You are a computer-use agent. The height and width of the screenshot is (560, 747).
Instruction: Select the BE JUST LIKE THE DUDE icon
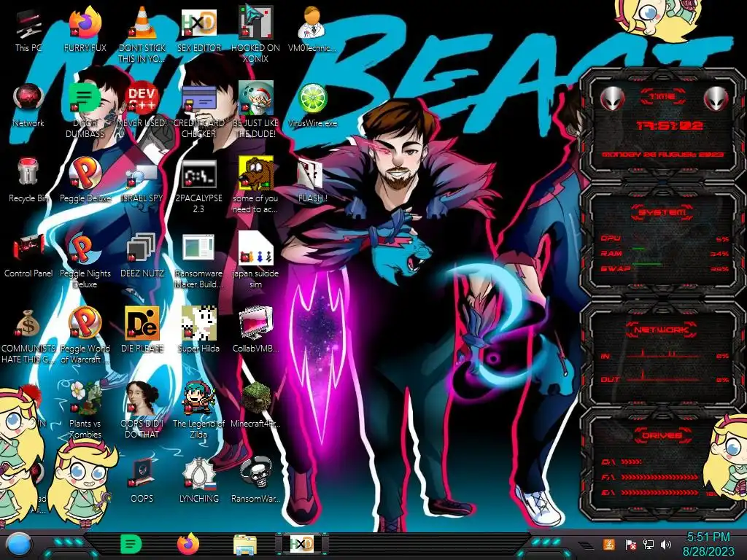pyautogui.click(x=255, y=98)
